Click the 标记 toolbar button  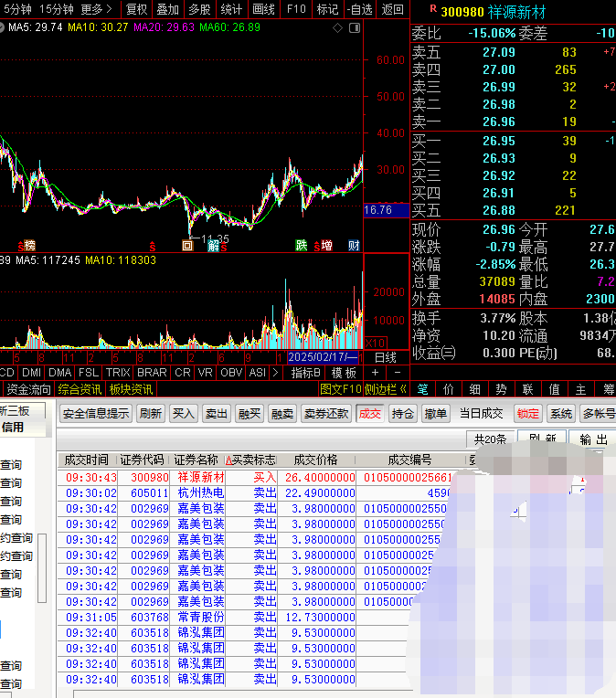[x=327, y=9]
